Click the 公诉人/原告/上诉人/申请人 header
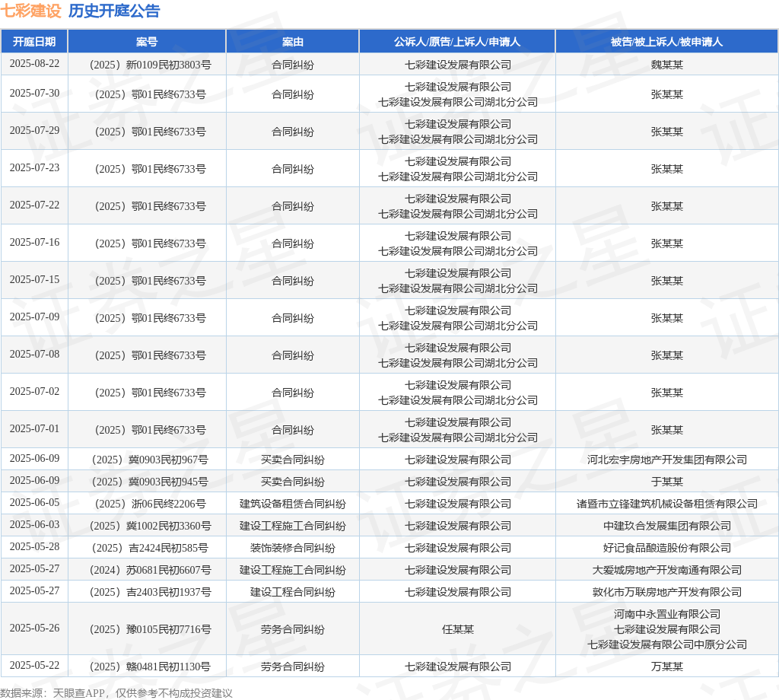The image size is (779, 700). (x=457, y=42)
